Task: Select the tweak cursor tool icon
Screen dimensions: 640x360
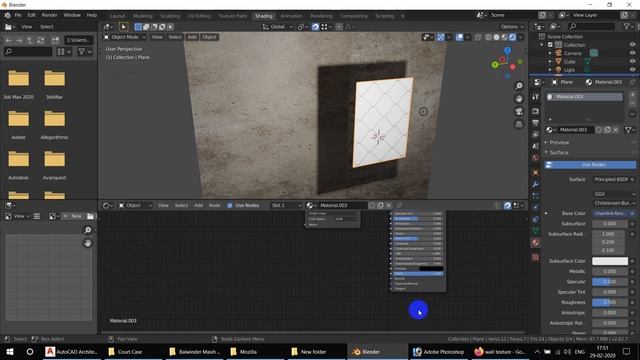Action: (x=123, y=27)
